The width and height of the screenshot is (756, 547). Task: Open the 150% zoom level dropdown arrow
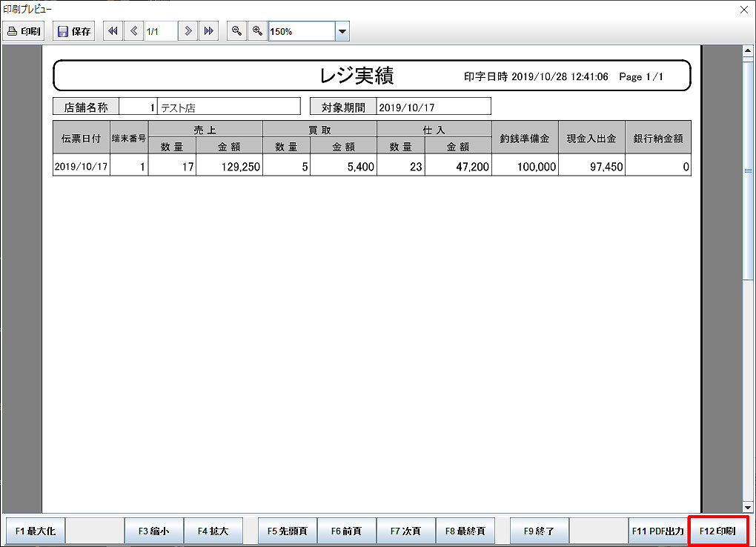pos(342,32)
